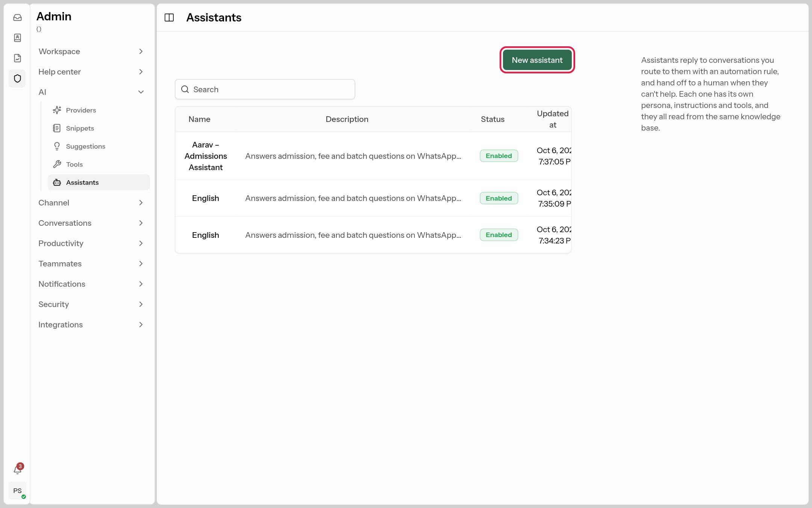
Task: Select the admin shield icon
Action: click(x=17, y=78)
